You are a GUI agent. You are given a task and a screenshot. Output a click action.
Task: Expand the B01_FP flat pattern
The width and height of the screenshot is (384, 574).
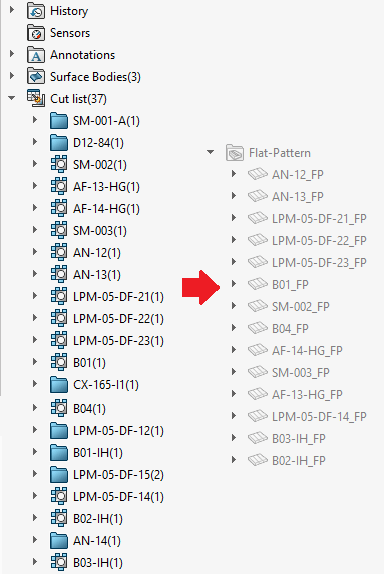pos(234,284)
